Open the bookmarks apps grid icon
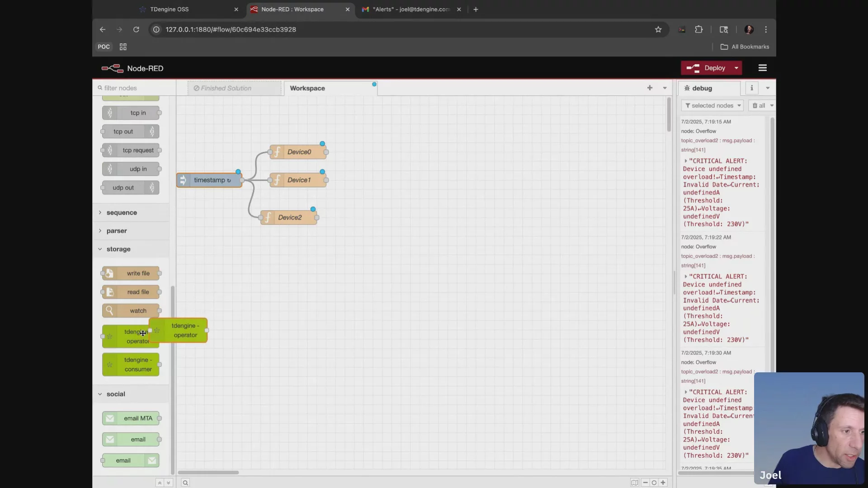Screen dimensions: 868x488 click(123, 47)
